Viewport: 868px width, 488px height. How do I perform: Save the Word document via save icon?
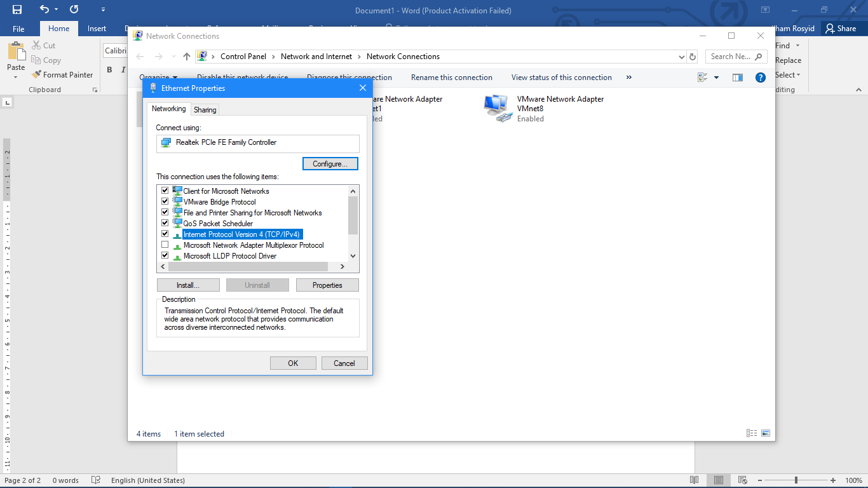coord(17,10)
